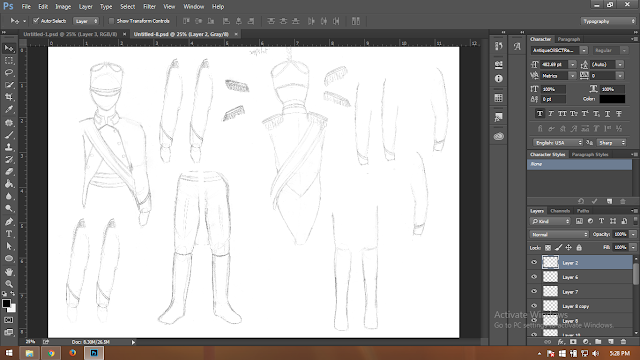This screenshot has width=640, height=360.
Task: Open the Image menu
Action: [63, 7]
